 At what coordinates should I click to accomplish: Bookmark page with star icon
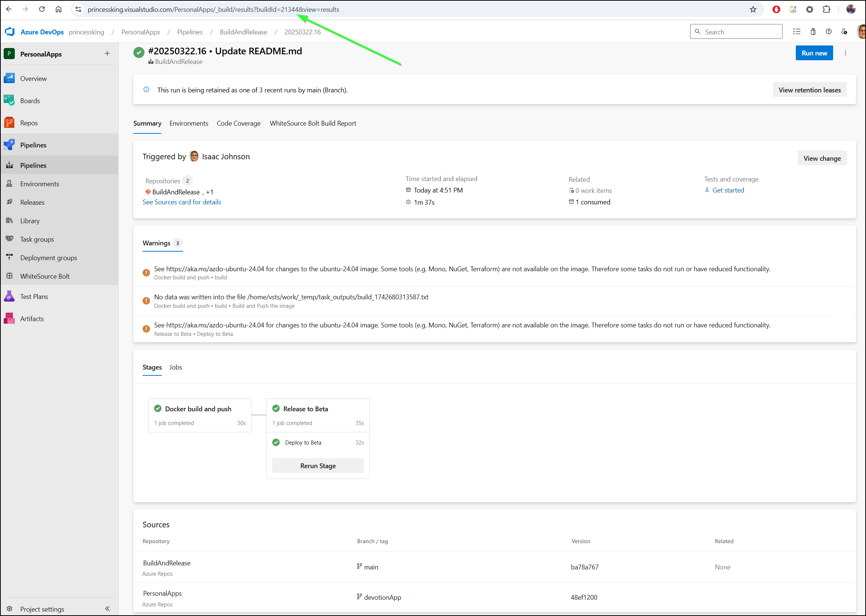(753, 10)
